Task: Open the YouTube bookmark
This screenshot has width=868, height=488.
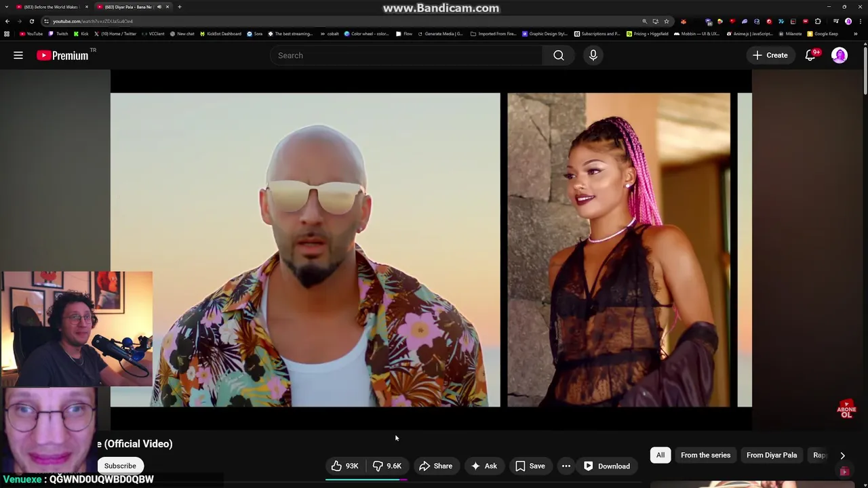Action: pyautogui.click(x=31, y=33)
